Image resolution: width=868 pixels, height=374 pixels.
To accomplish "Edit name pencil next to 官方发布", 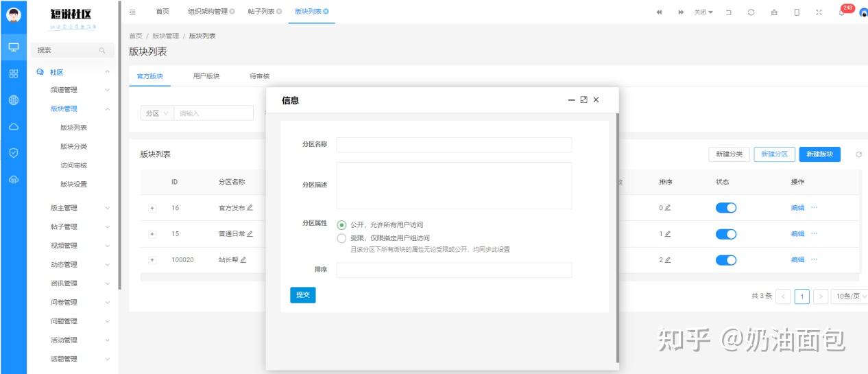I will click(250, 208).
